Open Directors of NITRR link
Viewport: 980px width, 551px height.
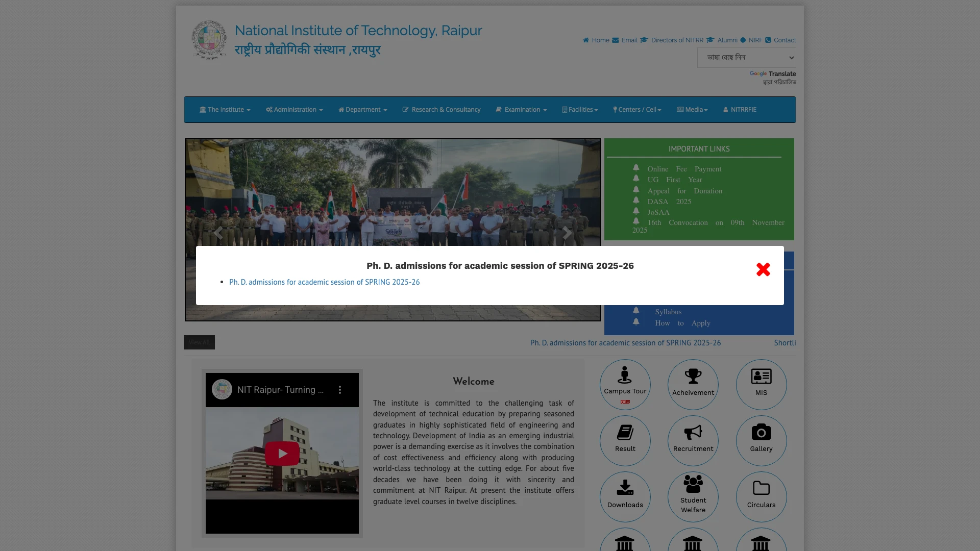671,40
